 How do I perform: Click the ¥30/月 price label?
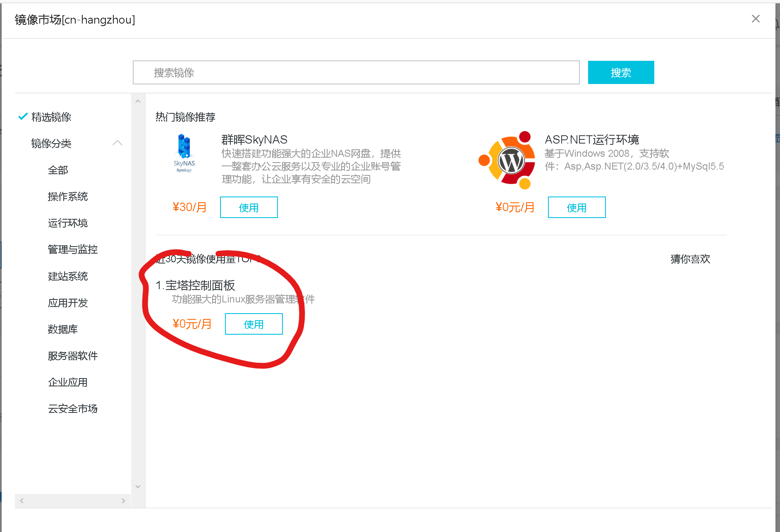190,207
